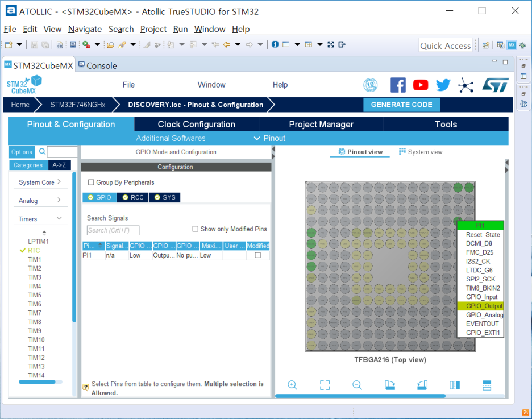The image size is (532, 419).
Task: Switch to the Console tab
Action: [x=98, y=65]
